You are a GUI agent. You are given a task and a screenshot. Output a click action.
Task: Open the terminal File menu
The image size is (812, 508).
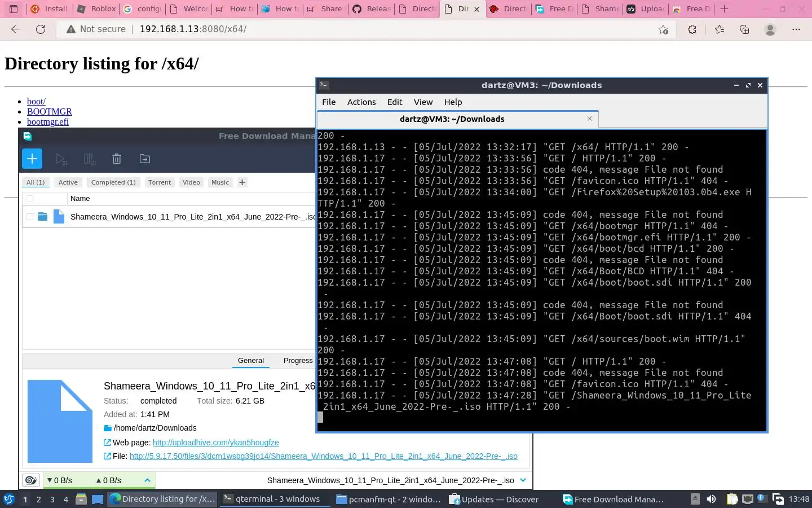pyautogui.click(x=329, y=102)
